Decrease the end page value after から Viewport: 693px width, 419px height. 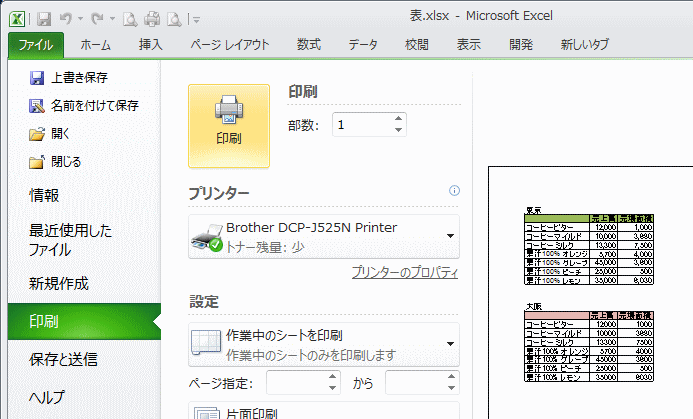pos(451,388)
